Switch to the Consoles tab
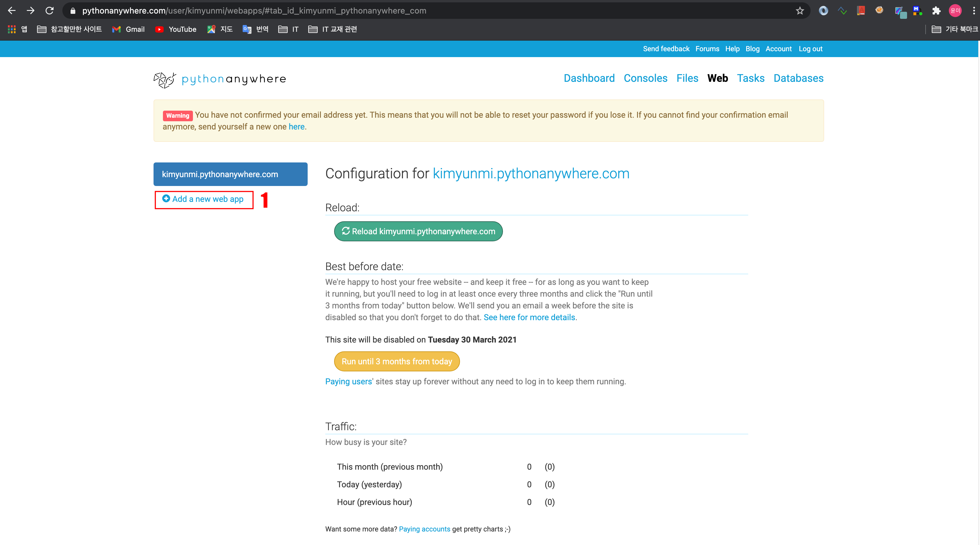The height and width of the screenshot is (545, 980). click(645, 78)
